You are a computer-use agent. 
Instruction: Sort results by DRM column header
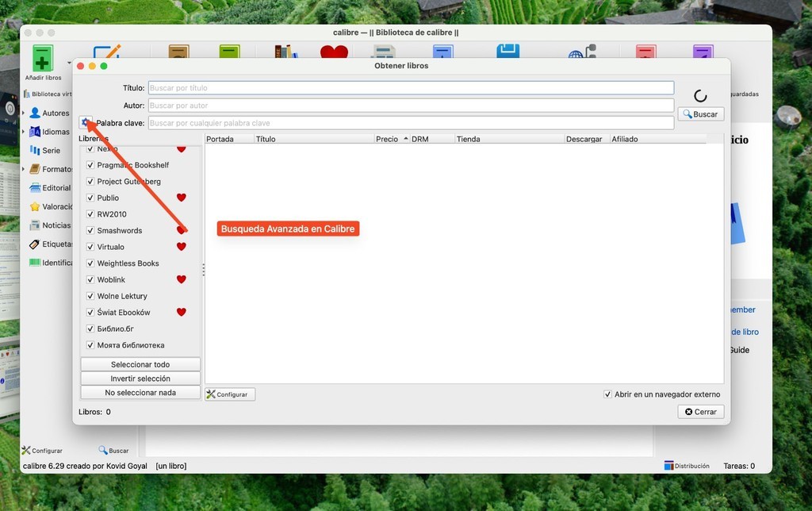point(432,139)
